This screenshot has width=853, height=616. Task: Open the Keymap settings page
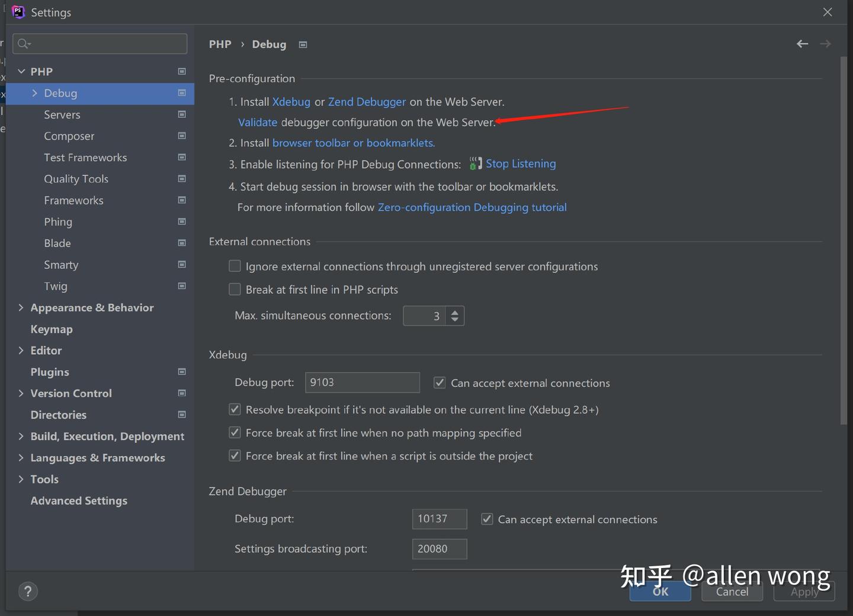[x=52, y=329]
